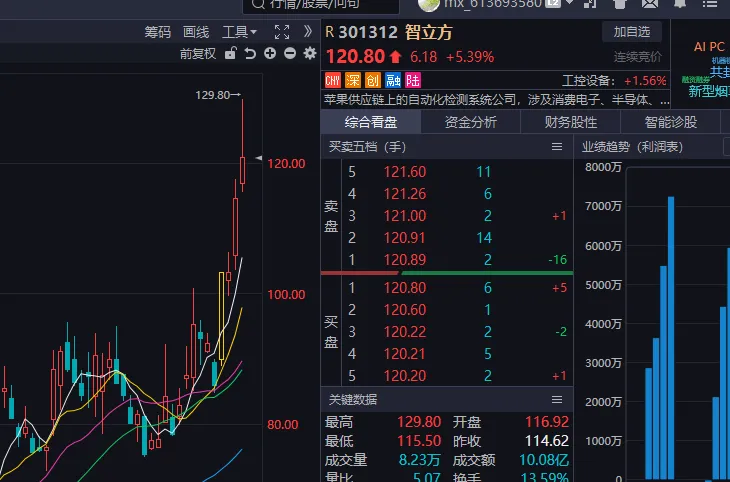Viewport: 730px width, 482px height.
Task: Open the 买卖五档 panel hamburger menu
Action: (557, 147)
